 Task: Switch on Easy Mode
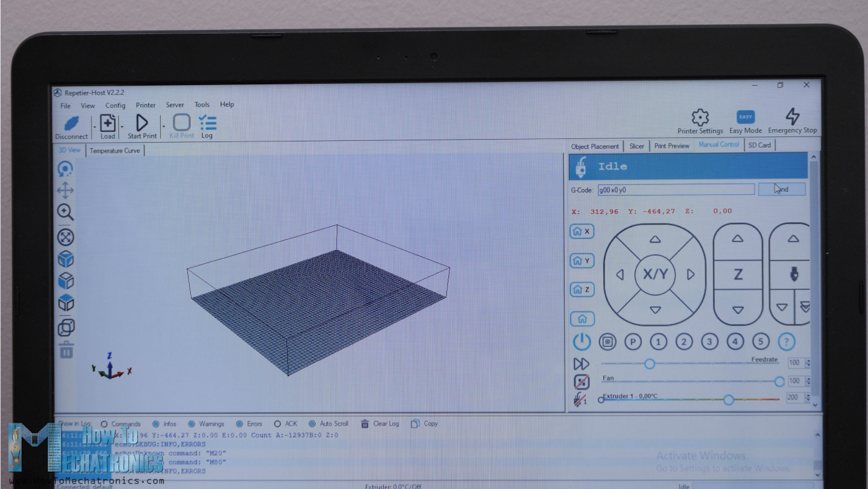tap(745, 117)
